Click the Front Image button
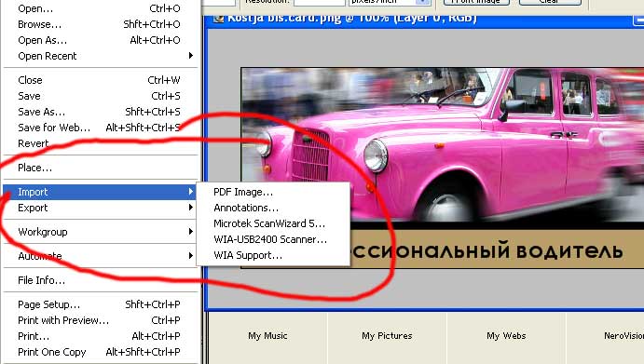This screenshot has height=364, width=644. coord(476,2)
